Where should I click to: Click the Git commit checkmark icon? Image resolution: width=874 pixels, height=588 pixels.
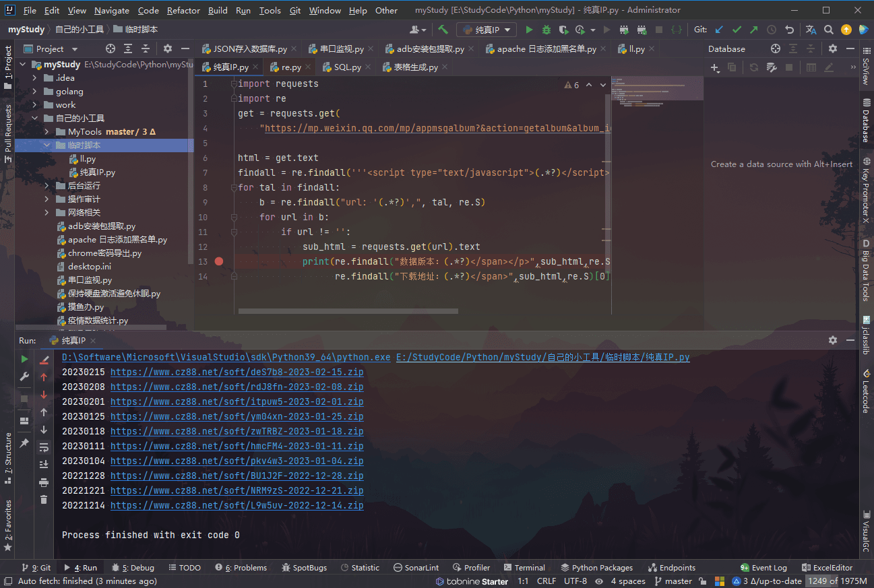coord(737,30)
